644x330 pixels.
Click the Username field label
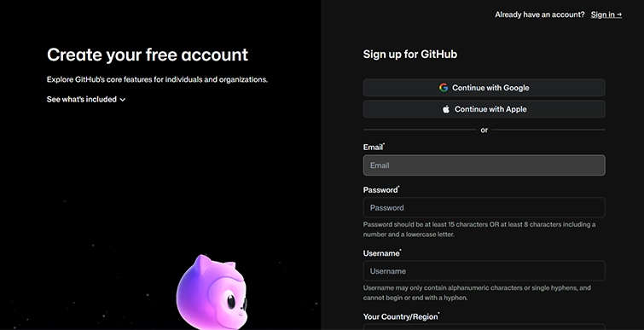pyautogui.click(x=381, y=253)
